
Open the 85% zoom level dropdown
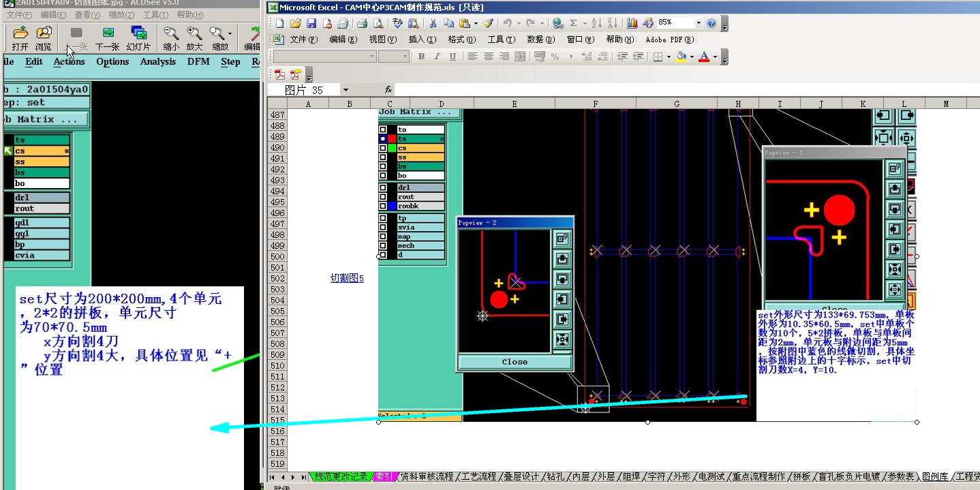pos(699,23)
